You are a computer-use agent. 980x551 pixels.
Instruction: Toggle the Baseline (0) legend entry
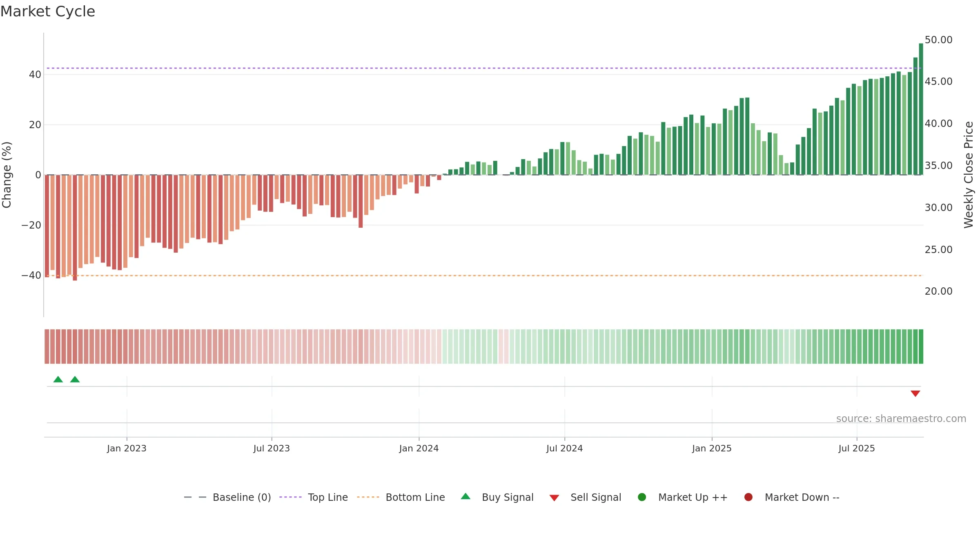227,497
